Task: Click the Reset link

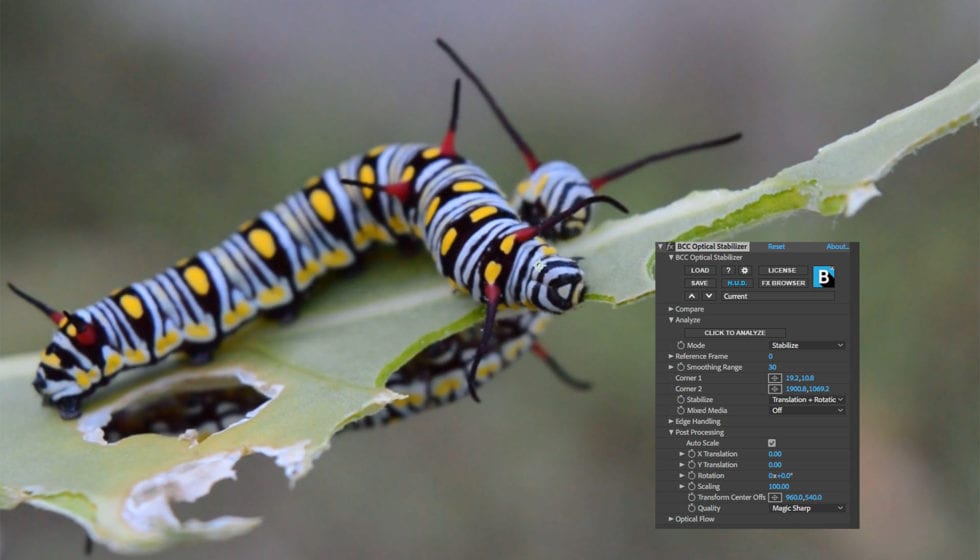Action: click(776, 247)
